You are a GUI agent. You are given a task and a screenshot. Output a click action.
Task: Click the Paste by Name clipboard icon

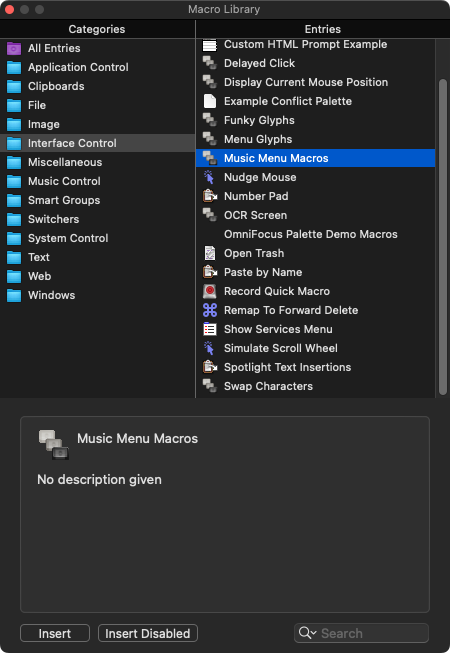[209, 272]
